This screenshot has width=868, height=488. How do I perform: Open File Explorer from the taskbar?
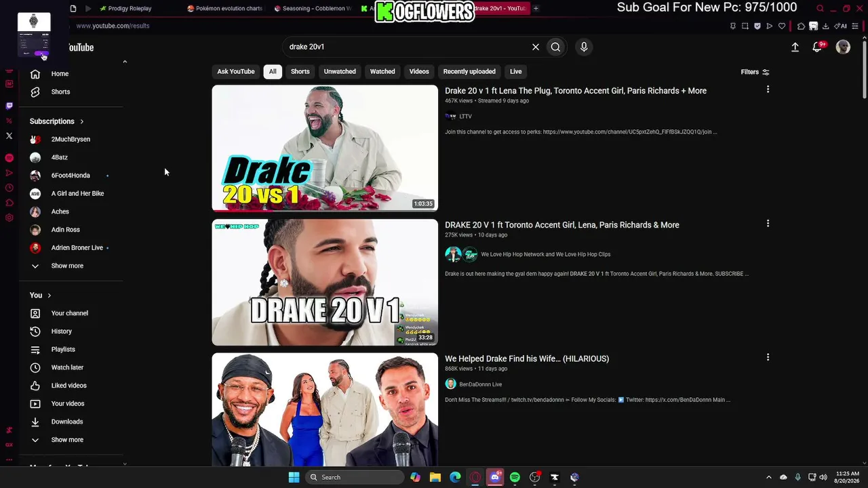pyautogui.click(x=435, y=477)
